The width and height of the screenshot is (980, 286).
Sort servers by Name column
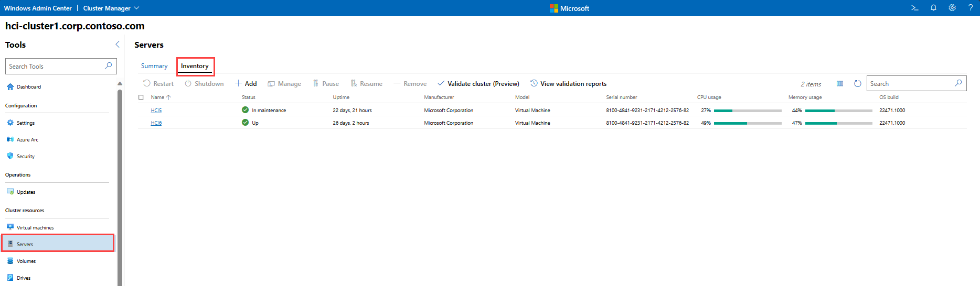tap(157, 97)
